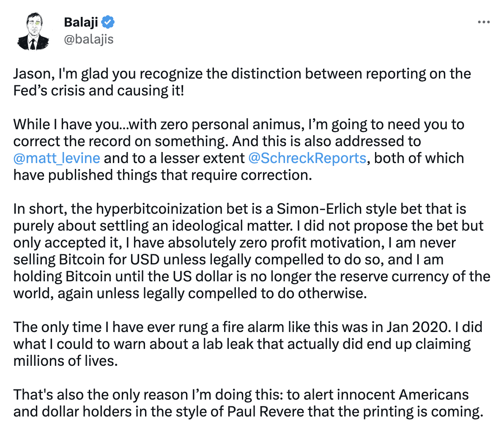The height and width of the screenshot is (430, 504).
Task: Click the paragraph starting "The only time"
Action: point(248,344)
